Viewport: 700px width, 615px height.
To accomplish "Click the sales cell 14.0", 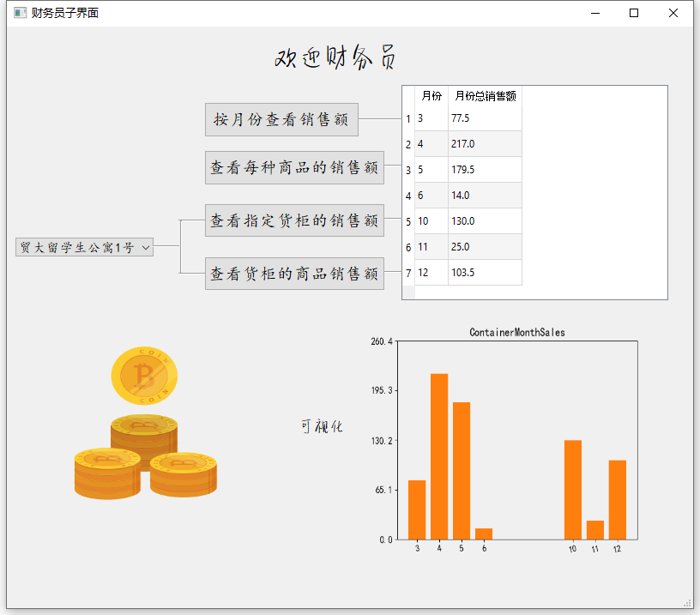I will pos(485,196).
